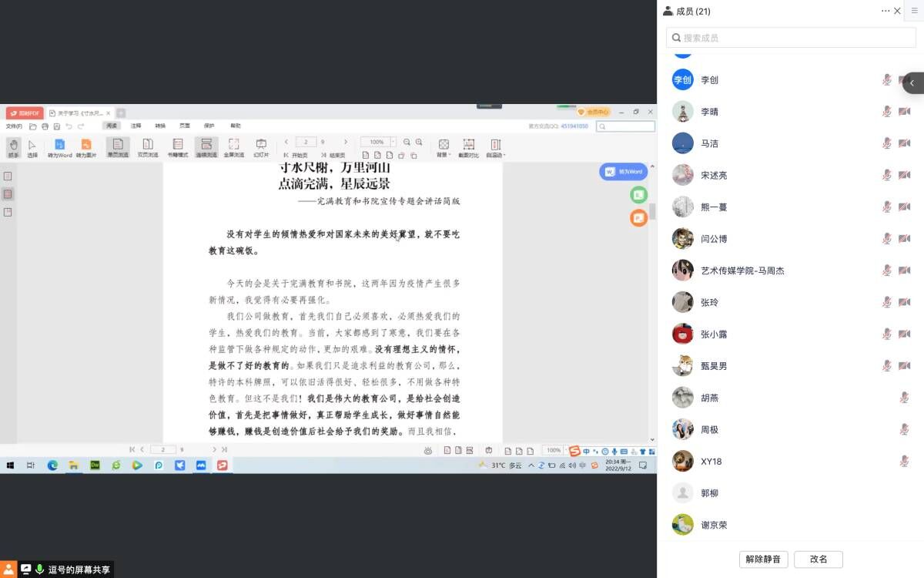
Task: Expand the 背景 background dropdown
Action: pyautogui.click(x=444, y=147)
